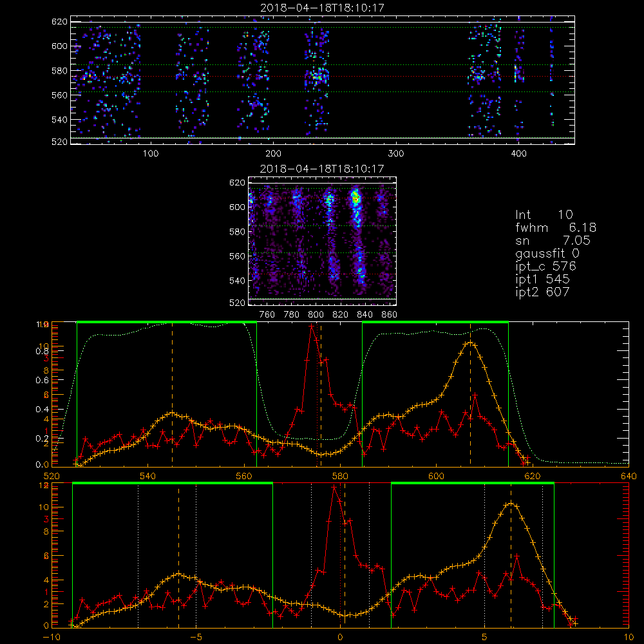Click x-axis label 200 of top image
644x644 pixels.
point(273,154)
